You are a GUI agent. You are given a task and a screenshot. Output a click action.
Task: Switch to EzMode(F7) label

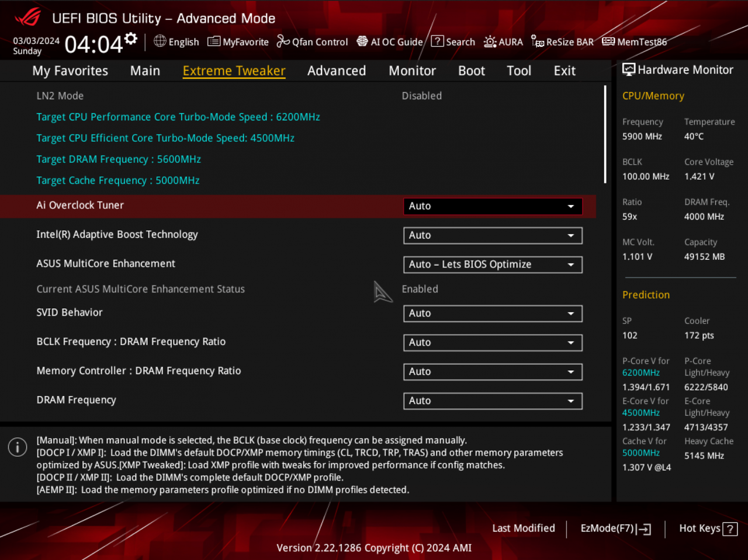pyautogui.click(x=607, y=528)
